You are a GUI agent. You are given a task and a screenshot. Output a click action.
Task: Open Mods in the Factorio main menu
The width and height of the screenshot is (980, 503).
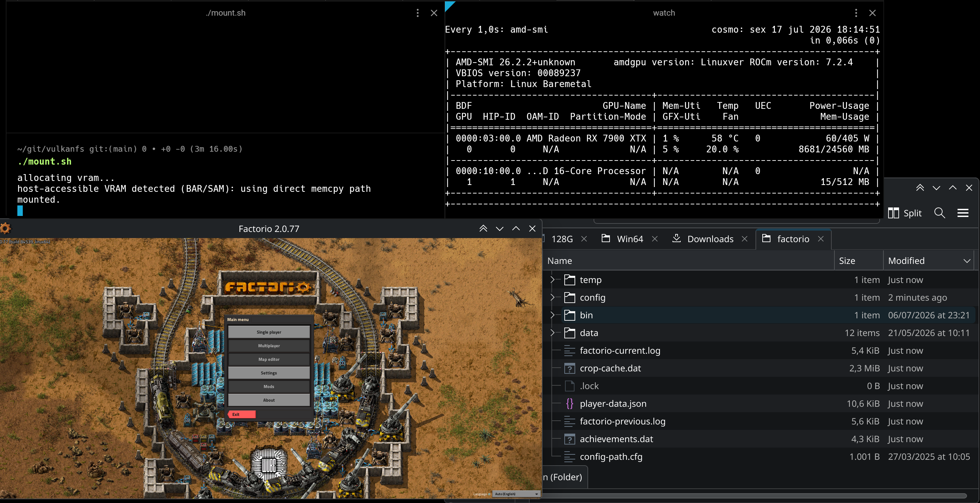tap(269, 386)
